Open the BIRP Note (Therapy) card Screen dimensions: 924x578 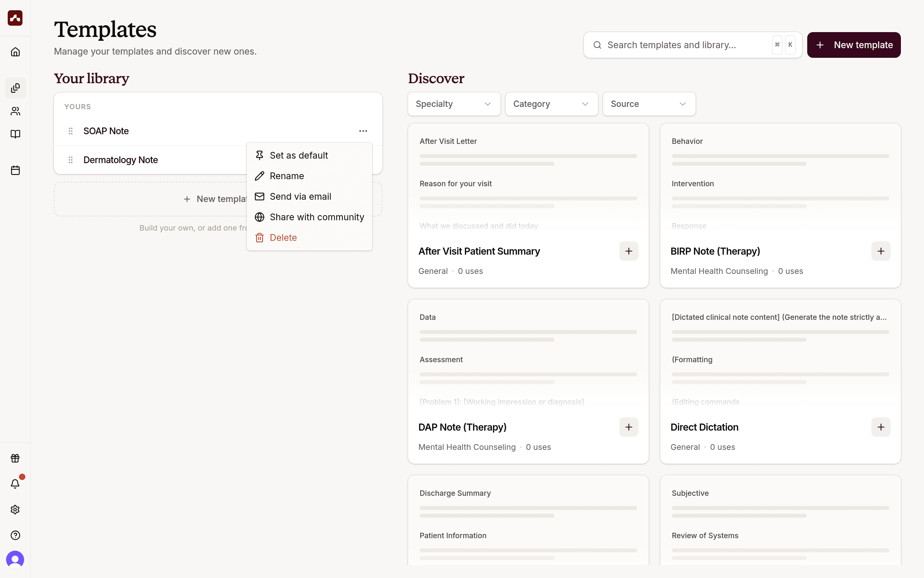780,205
